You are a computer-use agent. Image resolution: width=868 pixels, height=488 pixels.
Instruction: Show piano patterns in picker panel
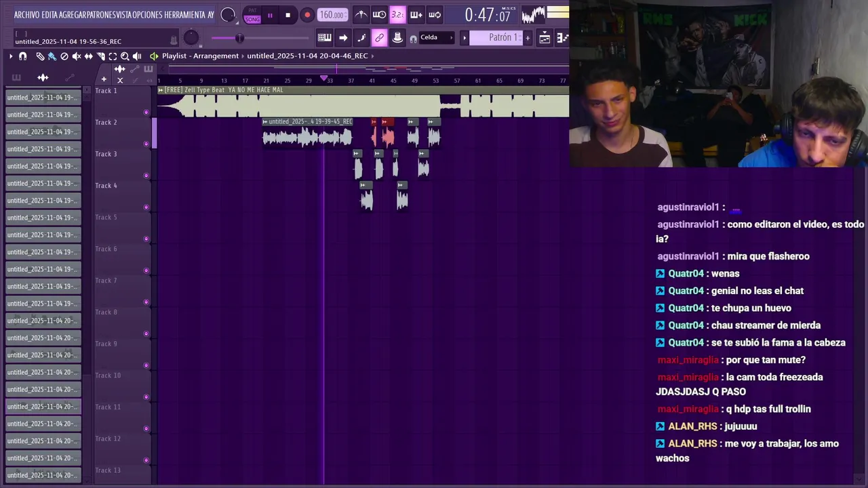click(x=16, y=77)
